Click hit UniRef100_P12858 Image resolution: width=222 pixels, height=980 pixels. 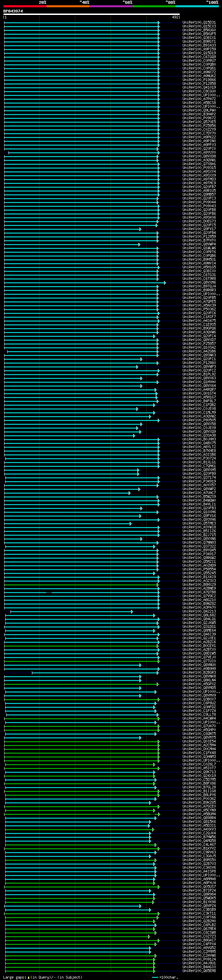click(x=199, y=84)
